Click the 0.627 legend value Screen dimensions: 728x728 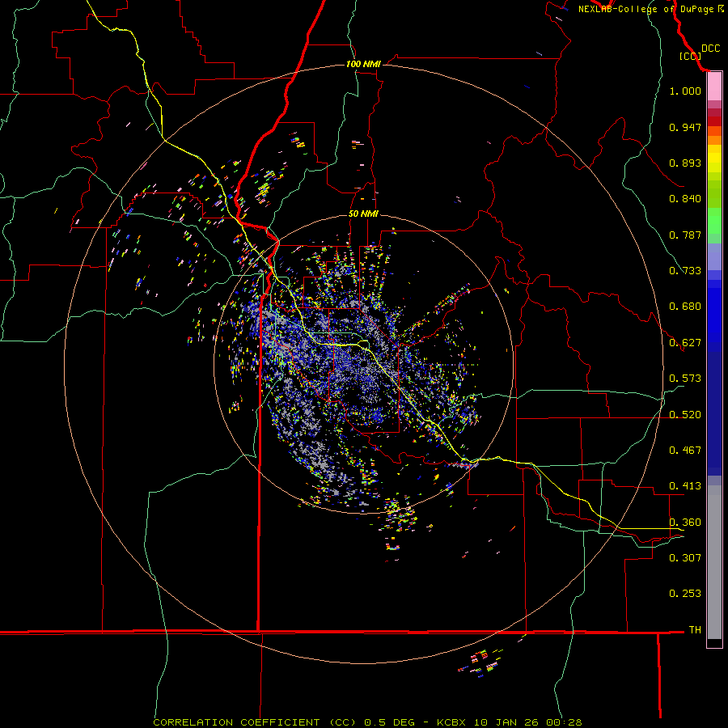coord(685,343)
